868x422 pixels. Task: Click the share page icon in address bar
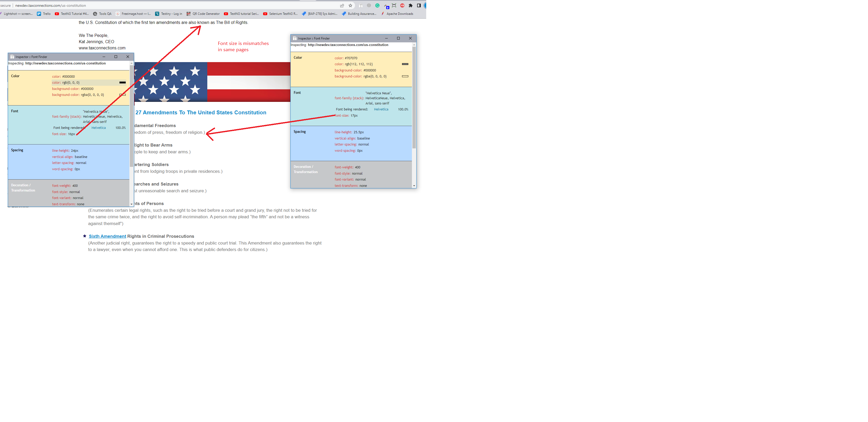pos(342,5)
